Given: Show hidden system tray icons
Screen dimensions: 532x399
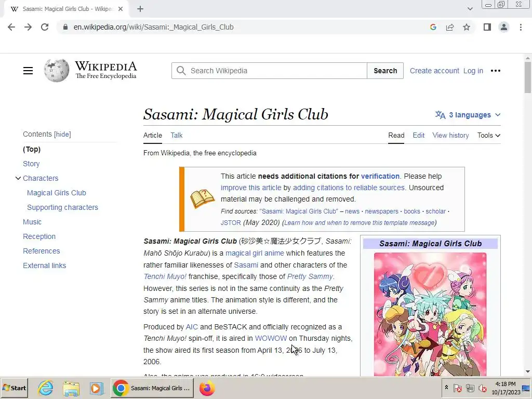Looking at the screenshot, I should 446,387.
